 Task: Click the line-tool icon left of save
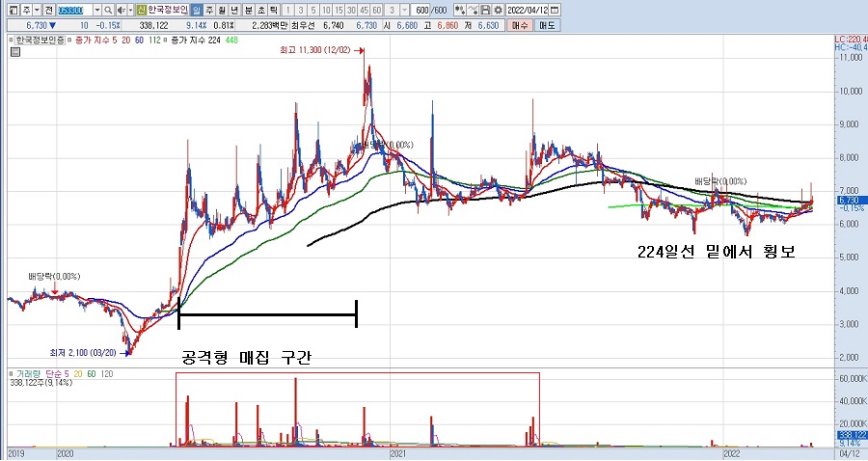coord(473,10)
